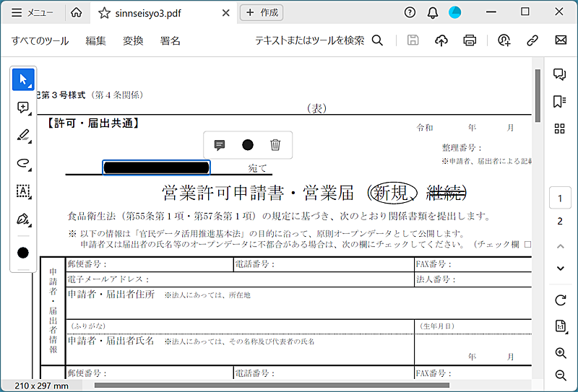Viewport: 578px width, 392px height.
Task: Zoom in with the magnifier plus icon
Action: coord(560,353)
